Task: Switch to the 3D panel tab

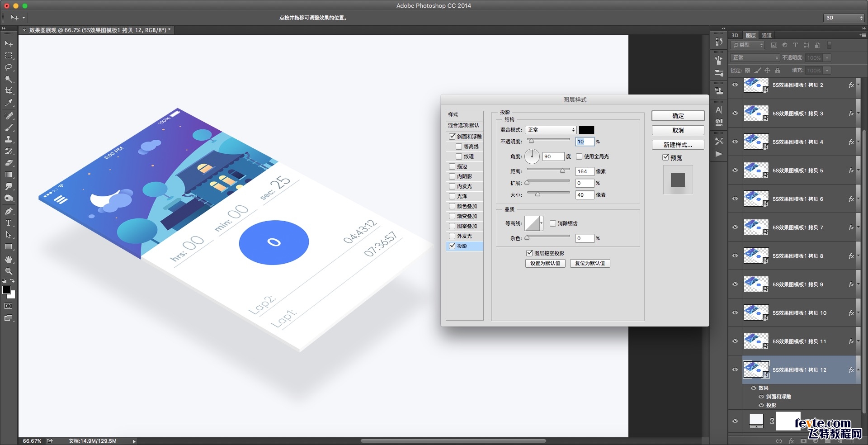Action: click(x=735, y=35)
